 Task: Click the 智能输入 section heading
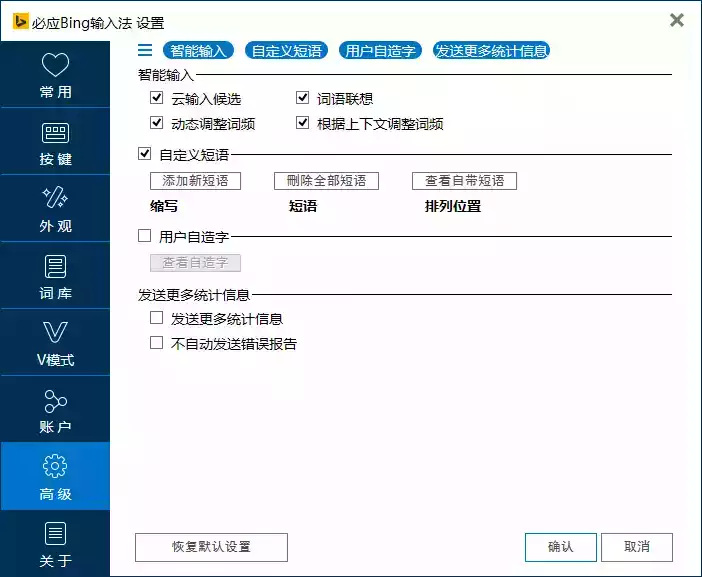tap(166, 75)
